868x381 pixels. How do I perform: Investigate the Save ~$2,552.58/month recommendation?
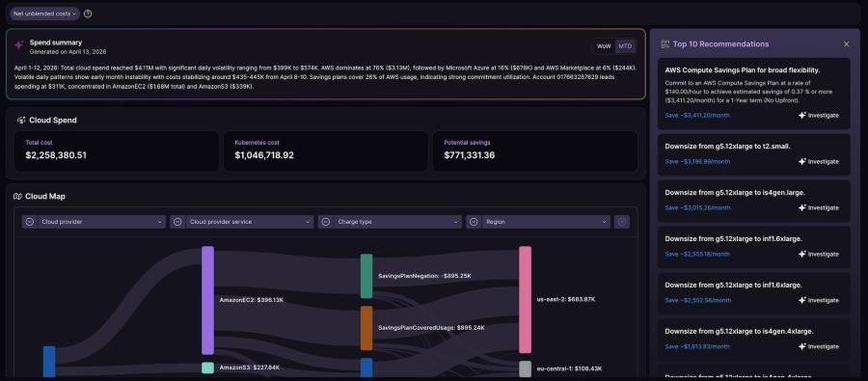coord(818,300)
